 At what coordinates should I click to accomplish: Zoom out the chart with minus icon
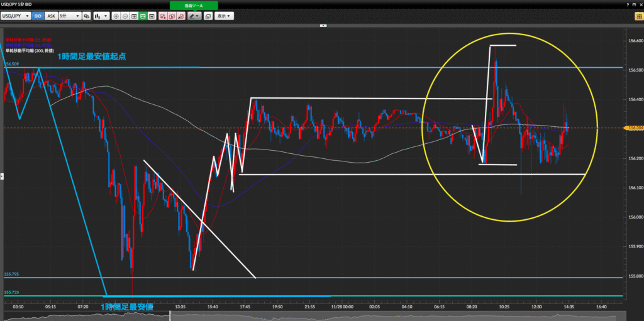click(x=125, y=16)
